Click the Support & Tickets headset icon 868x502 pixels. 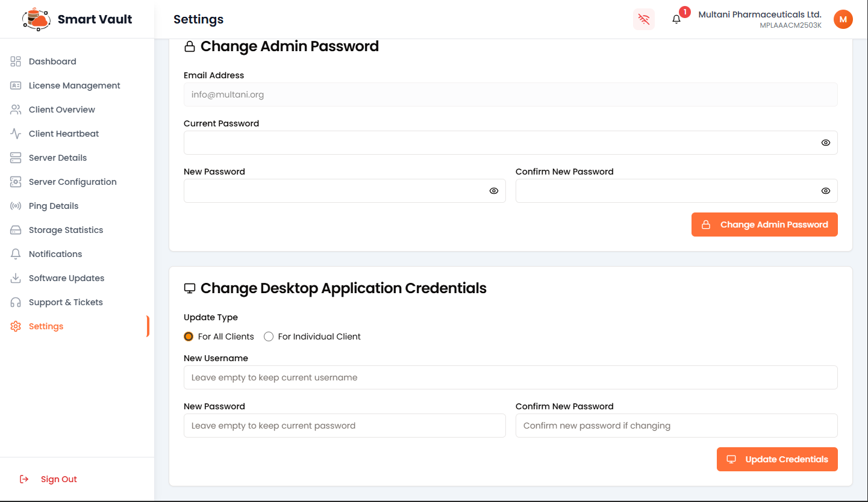(x=16, y=302)
